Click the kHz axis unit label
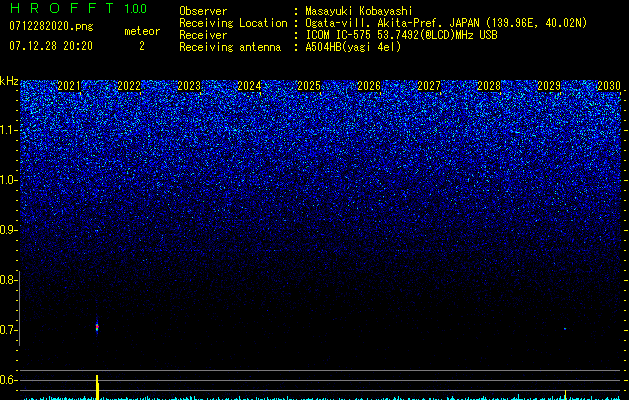The width and height of the screenshot is (629, 400). (9, 81)
